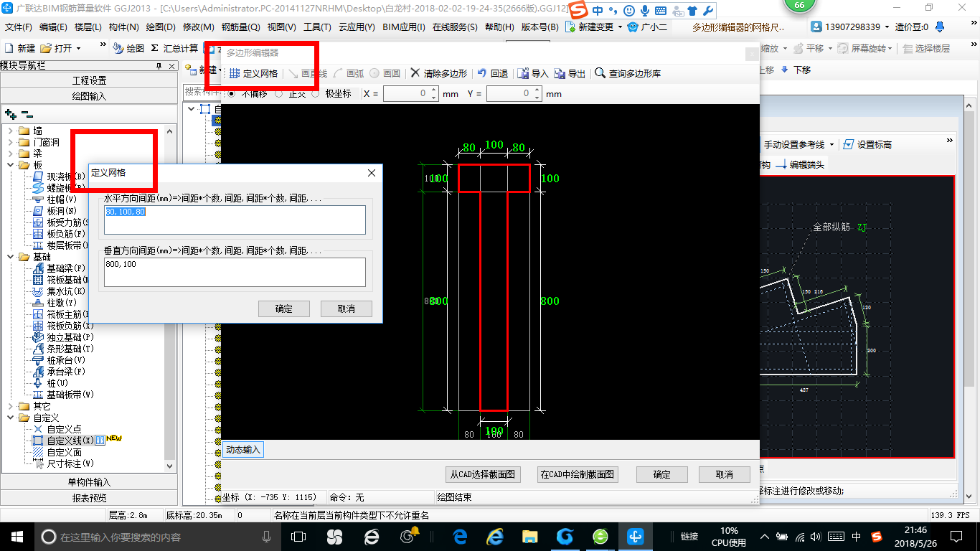The width and height of the screenshot is (980, 551).
Task: Open 查询多边形库 magnifier icon
Action: pyautogui.click(x=600, y=73)
